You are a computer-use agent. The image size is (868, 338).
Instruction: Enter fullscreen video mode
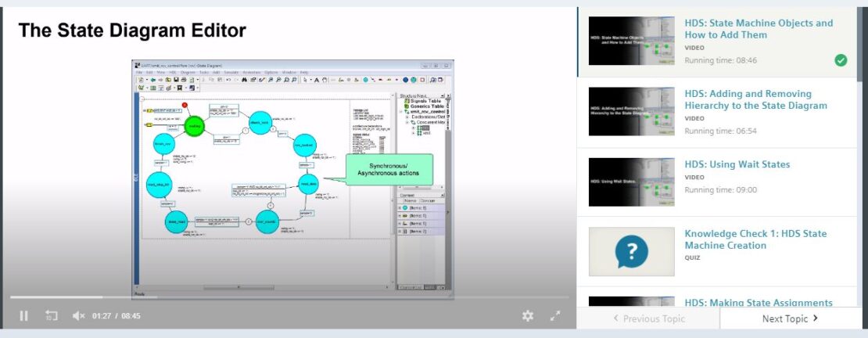tap(555, 316)
